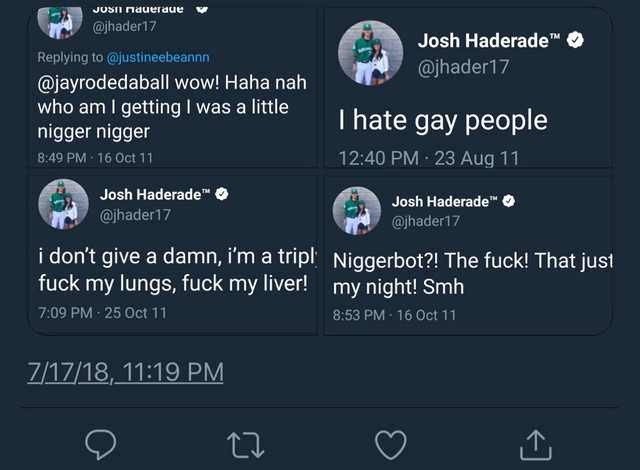
Task: Open the share tweet upload icon
Action: click(536, 445)
